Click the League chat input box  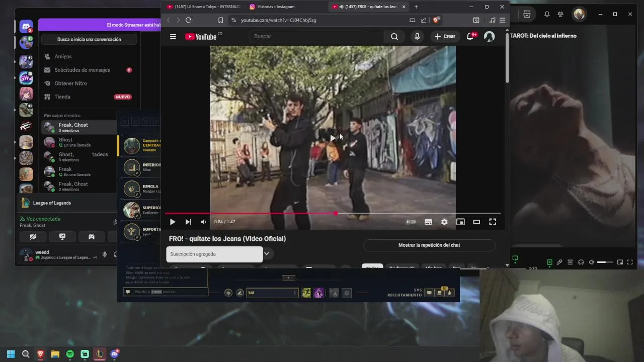point(166,292)
